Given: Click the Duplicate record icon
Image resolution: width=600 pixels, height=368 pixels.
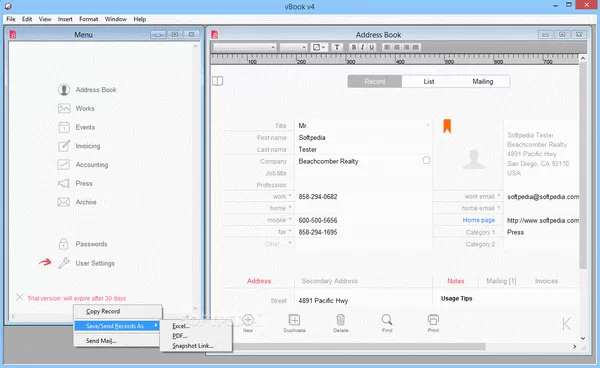Looking at the screenshot, I should (x=294, y=320).
